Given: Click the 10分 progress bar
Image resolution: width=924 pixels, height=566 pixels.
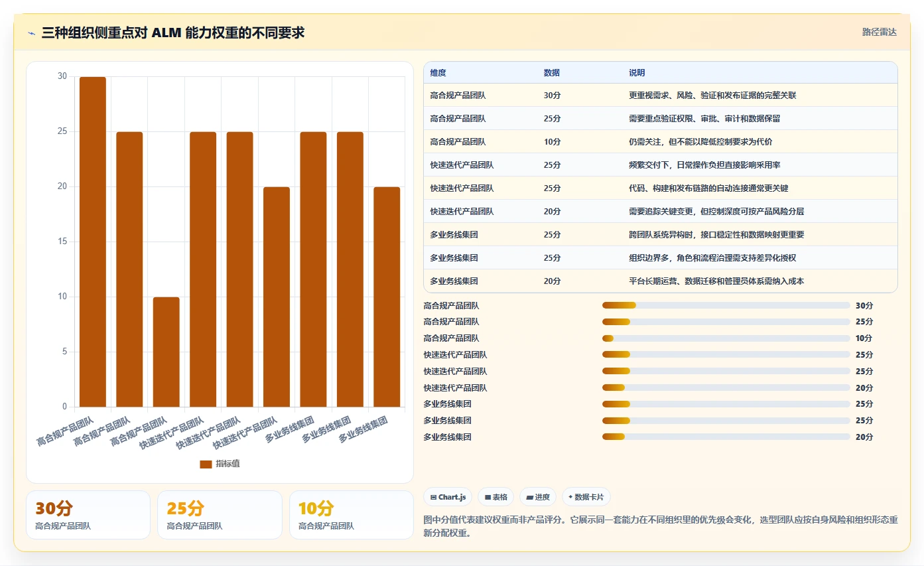Looking at the screenshot, I should tap(726, 338).
